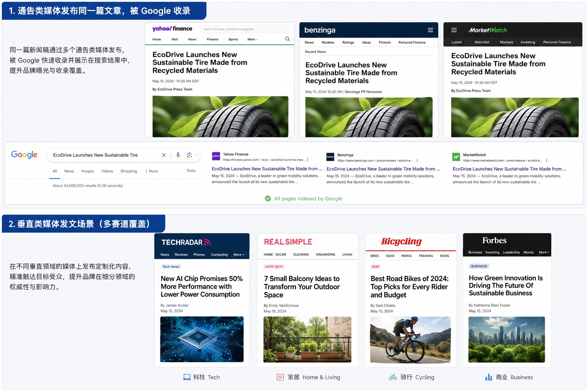
Task: Click the BUSINESS tag on Forbes article
Action: click(x=479, y=266)
